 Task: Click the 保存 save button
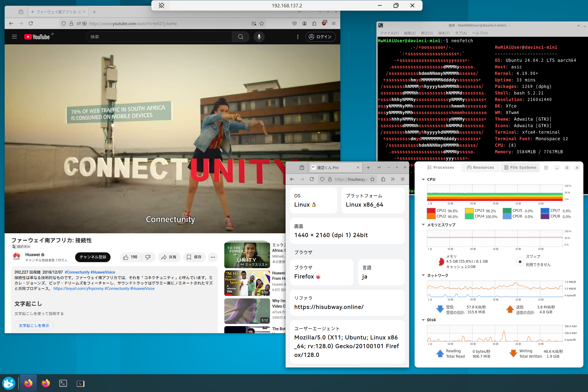point(194,257)
